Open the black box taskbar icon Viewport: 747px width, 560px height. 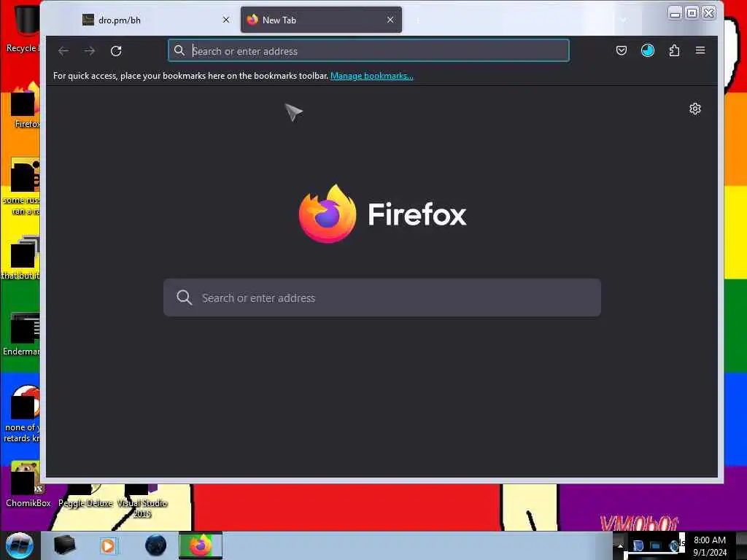click(64, 545)
